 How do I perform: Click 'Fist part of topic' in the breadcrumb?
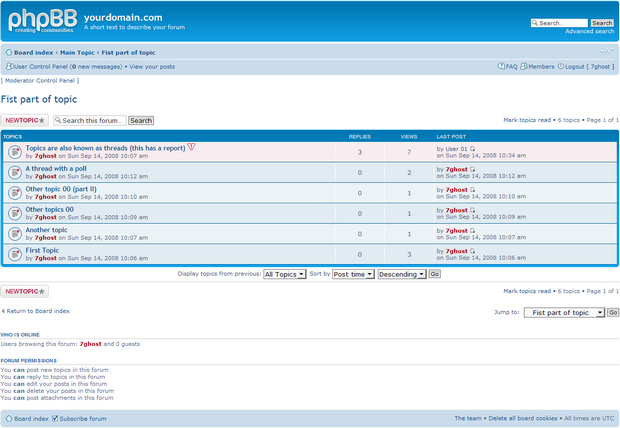point(128,53)
